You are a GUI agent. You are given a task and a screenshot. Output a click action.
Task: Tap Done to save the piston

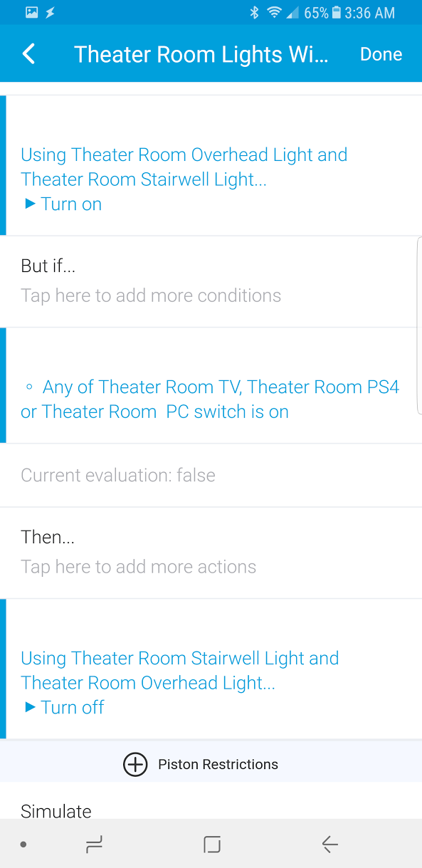pyautogui.click(x=381, y=54)
